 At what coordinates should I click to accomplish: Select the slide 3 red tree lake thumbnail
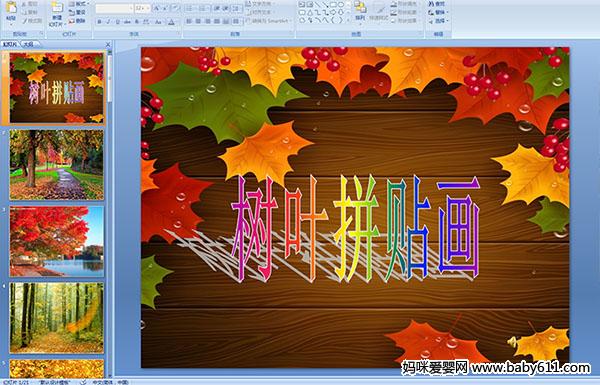(x=56, y=241)
